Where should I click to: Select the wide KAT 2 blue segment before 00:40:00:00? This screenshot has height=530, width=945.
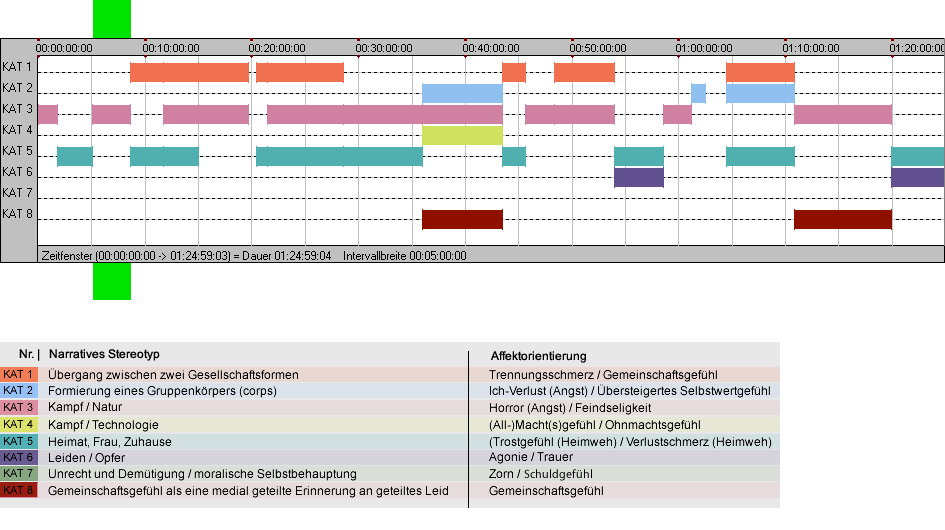462,93
